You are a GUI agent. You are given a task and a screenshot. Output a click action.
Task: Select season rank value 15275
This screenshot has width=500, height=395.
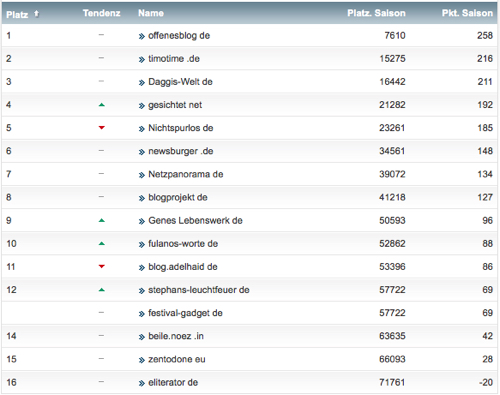(392, 59)
